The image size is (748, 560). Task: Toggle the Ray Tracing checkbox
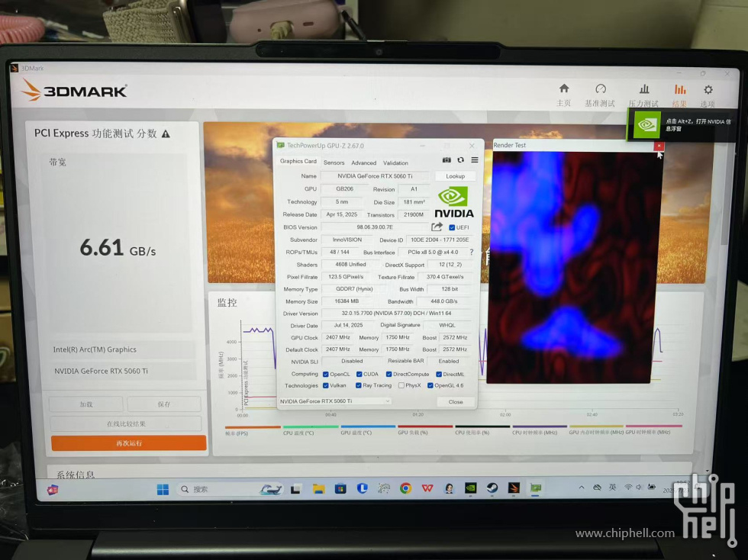coord(358,385)
